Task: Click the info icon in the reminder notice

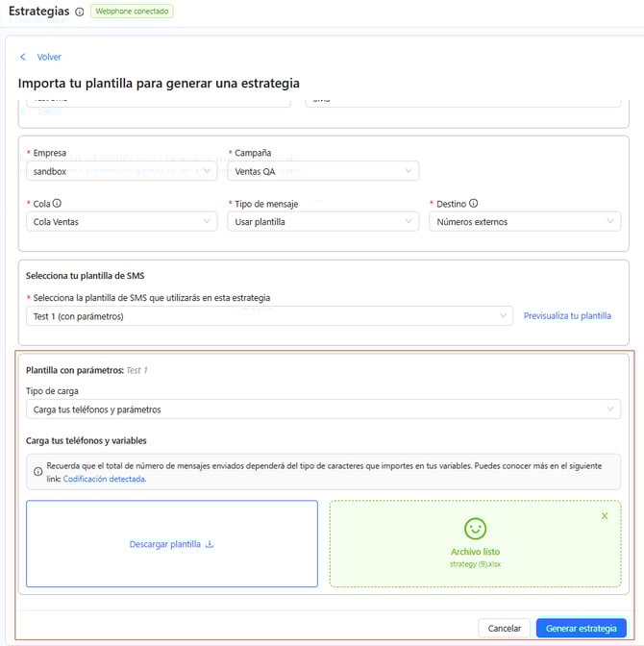Action: click(x=37, y=465)
